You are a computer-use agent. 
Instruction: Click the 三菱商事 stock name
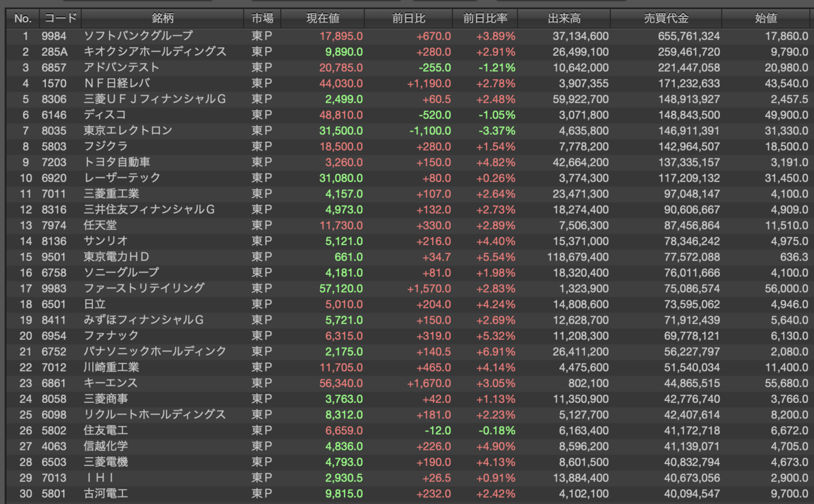(x=106, y=399)
